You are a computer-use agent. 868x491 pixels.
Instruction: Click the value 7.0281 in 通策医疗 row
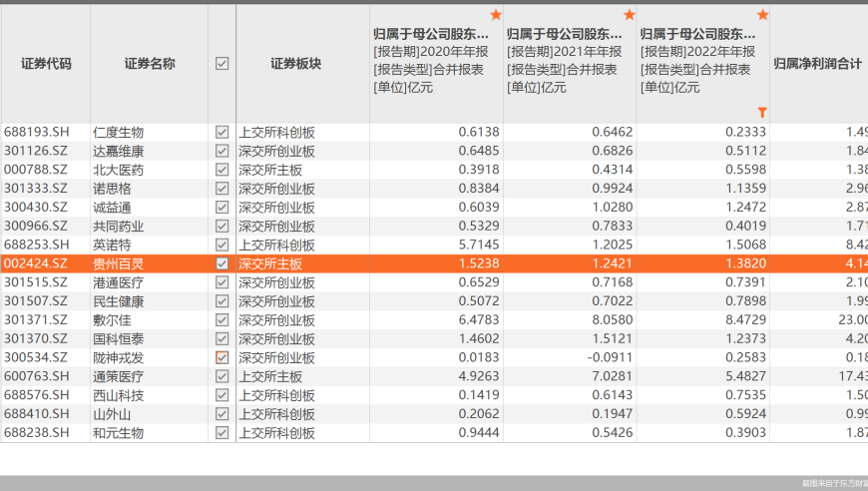click(x=613, y=376)
